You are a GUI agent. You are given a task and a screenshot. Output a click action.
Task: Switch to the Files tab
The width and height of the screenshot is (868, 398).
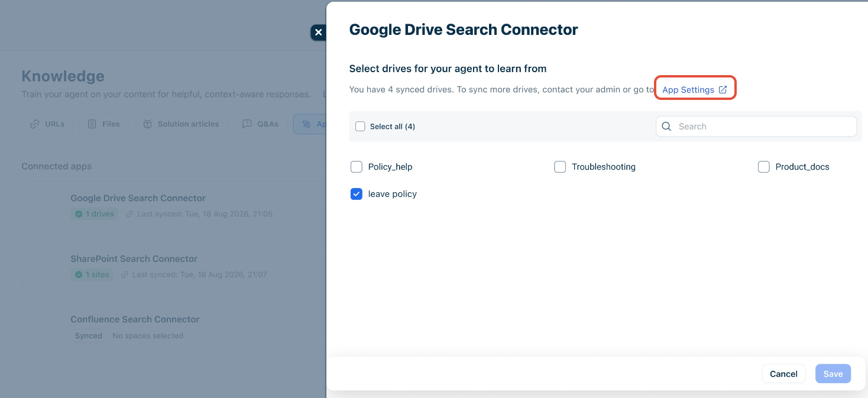point(103,124)
